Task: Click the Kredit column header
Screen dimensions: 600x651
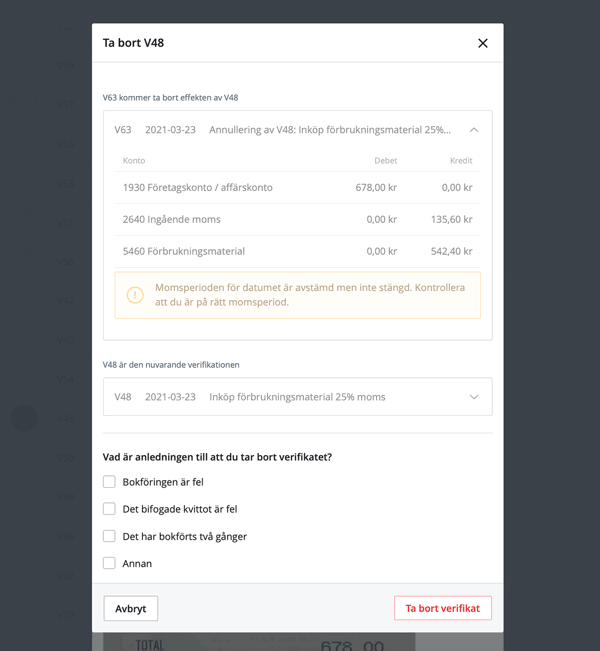Action: point(460,160)
